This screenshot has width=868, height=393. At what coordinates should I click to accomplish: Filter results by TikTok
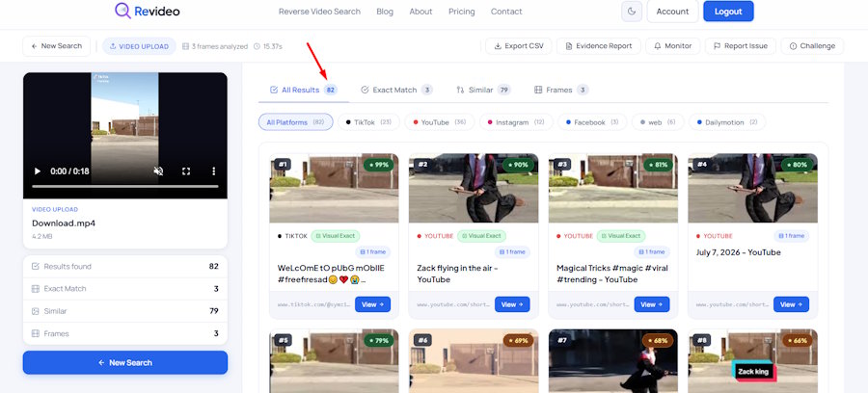pyautogui.click(x=368, y=122)
